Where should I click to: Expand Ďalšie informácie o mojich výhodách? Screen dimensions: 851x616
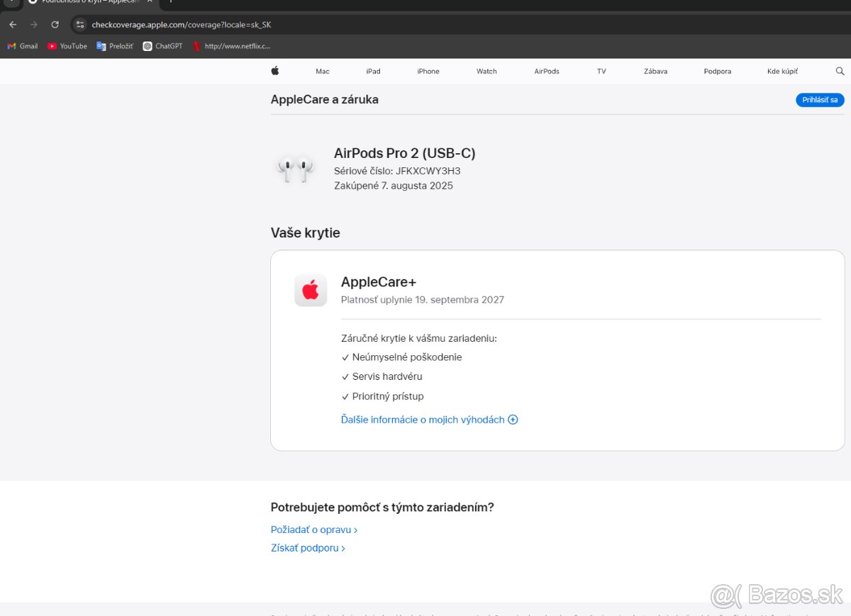[429, 420]
